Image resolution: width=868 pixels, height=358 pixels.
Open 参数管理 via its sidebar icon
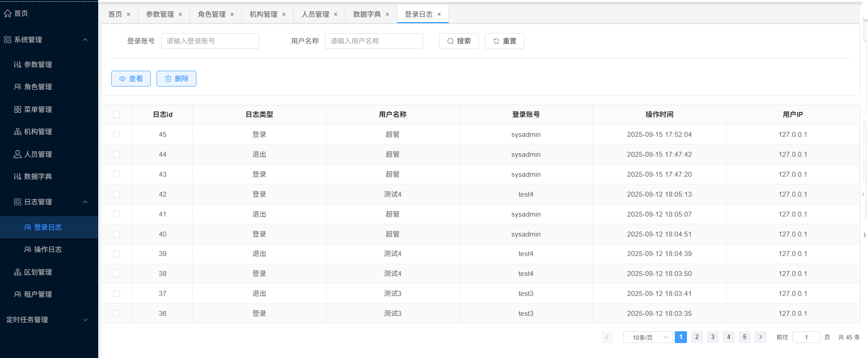click(18, 65)
